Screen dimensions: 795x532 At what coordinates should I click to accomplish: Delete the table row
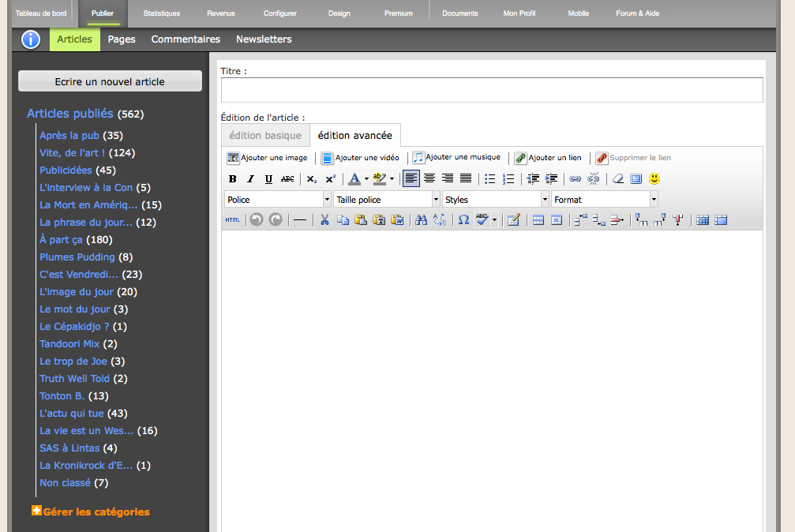tap(617, 220)
